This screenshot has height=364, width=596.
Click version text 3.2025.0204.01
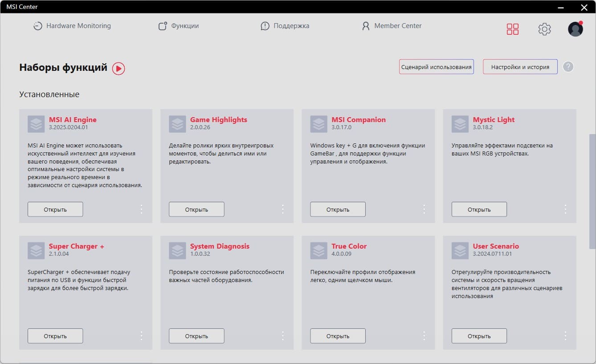click(x=69, y=127)
